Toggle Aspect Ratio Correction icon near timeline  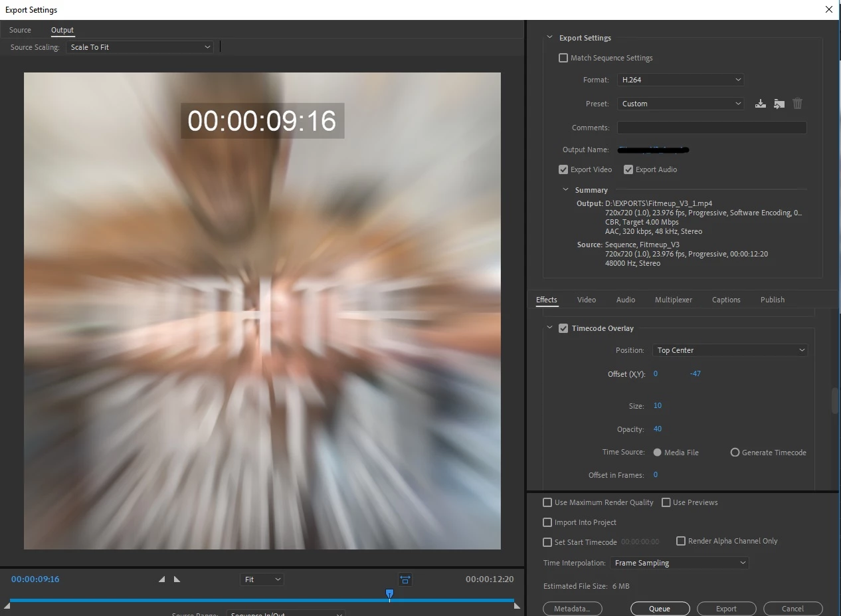pyautogui.click(x=405, y=579)
